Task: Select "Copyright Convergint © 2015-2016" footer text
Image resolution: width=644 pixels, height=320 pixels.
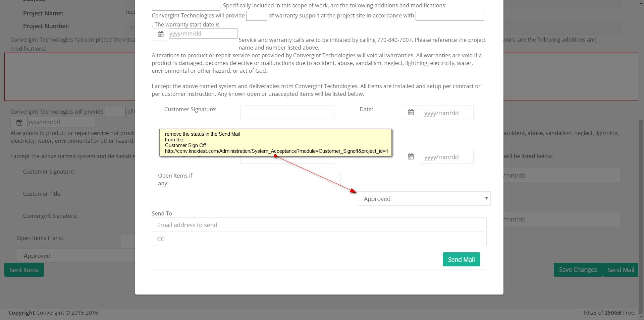Action: coord(53,313)
